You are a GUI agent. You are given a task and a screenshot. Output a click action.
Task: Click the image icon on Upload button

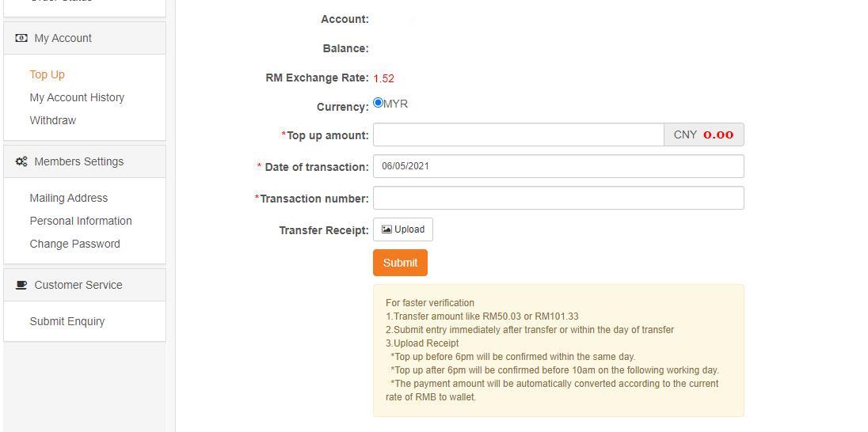[x=386, y=229]
